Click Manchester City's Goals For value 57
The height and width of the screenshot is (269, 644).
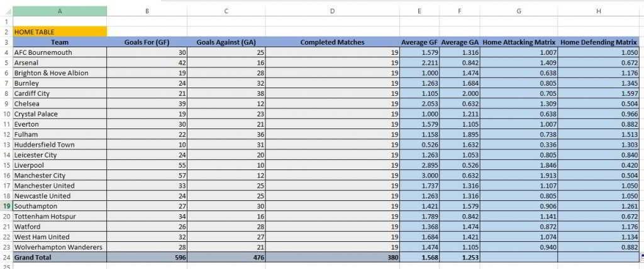coord(147,176)
